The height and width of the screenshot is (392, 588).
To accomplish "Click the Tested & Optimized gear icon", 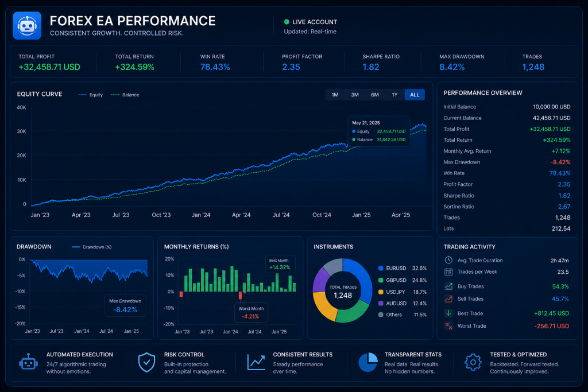I will pyautogui.click(x=473, y=362).
